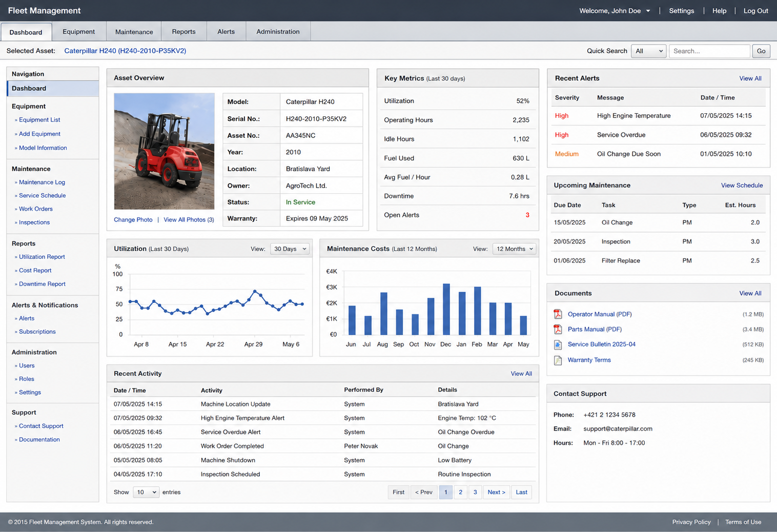Click the Work Order Completed activity row
The height and width of the screenshot is (532, 777).
coord(322,446)
